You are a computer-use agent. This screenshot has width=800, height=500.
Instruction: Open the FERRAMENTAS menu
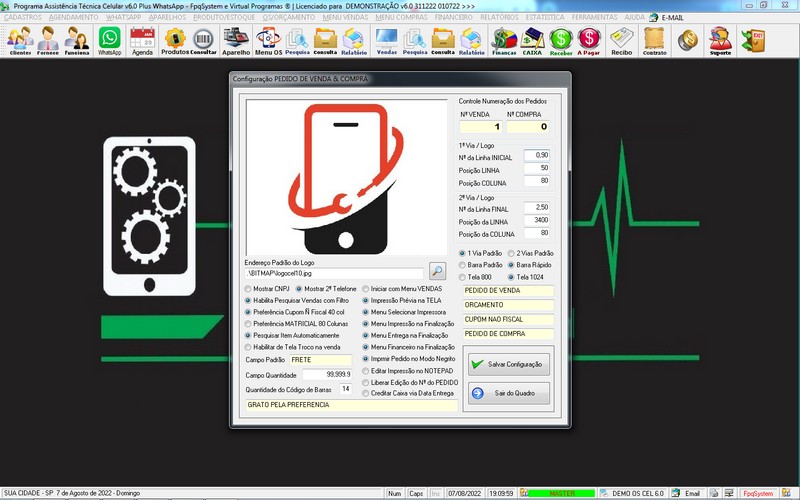[x=594, y=17]
